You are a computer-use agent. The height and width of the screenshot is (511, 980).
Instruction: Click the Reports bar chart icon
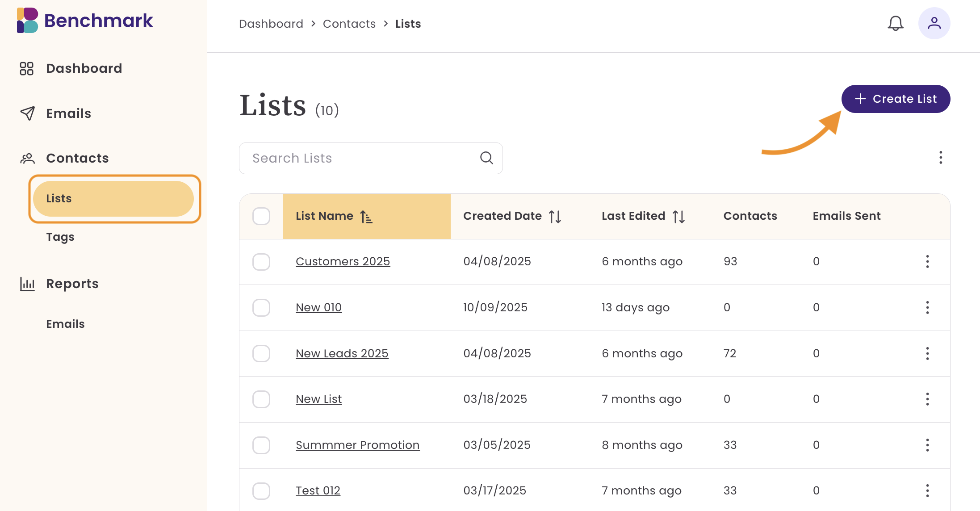tap(27, 284)
